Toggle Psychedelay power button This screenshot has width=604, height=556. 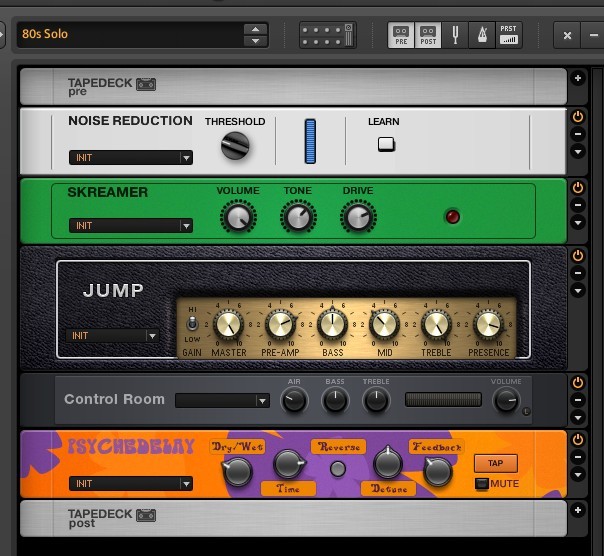point(578,440)
